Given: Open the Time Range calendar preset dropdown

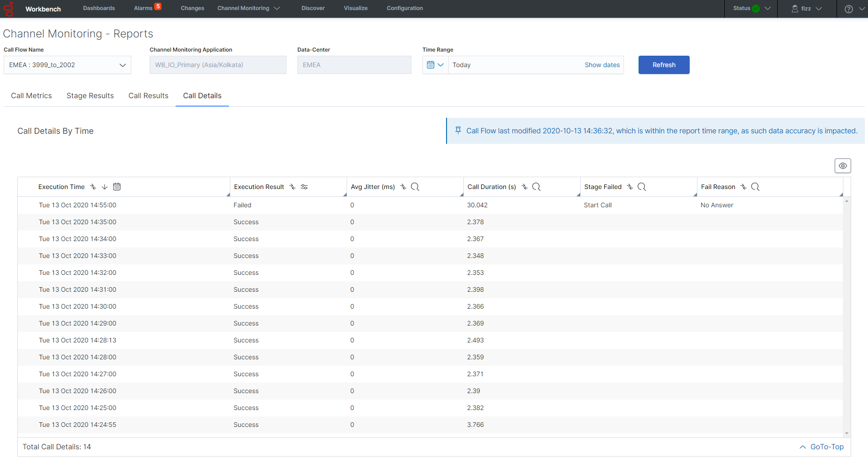Looking at the screenshot, I should point(436,65).
